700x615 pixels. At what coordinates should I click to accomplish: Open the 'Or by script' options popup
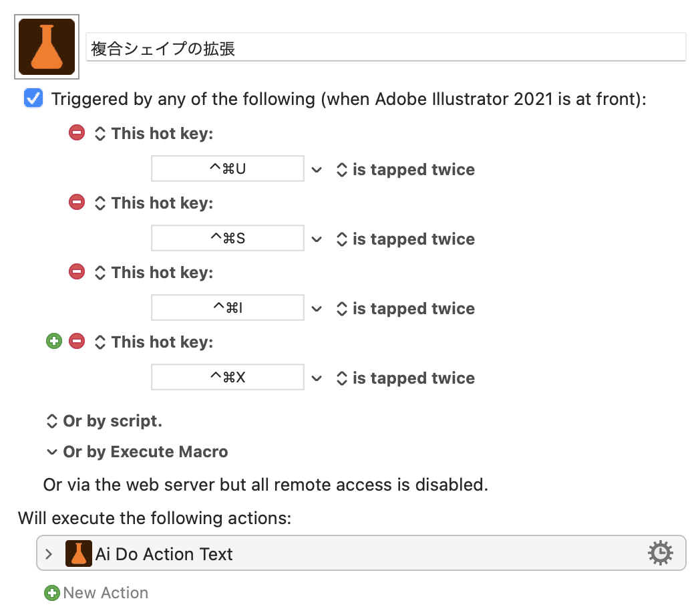tap(52, 421)
